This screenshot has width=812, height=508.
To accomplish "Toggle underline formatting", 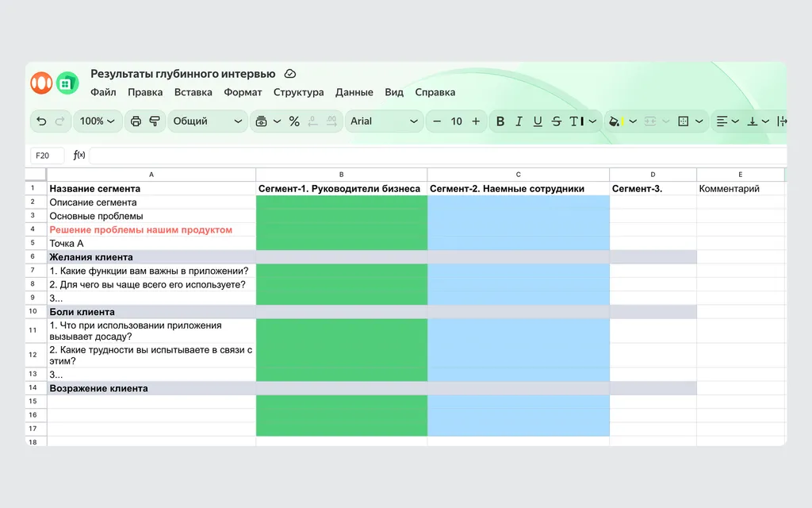I will click(538, 121).
